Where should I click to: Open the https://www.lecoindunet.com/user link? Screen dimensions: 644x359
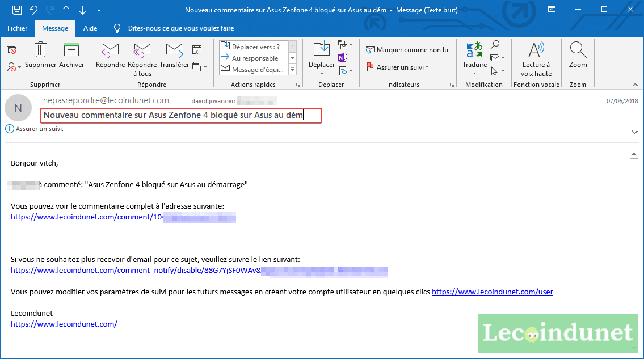(493, 292)
